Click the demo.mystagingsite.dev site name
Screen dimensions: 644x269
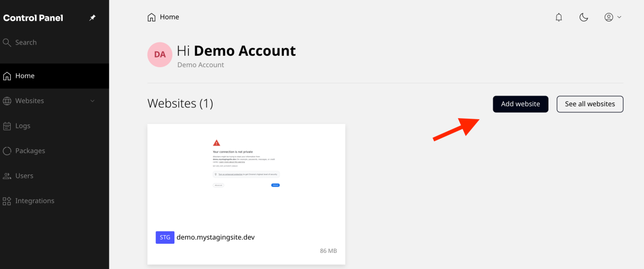(x=215, y=237)
